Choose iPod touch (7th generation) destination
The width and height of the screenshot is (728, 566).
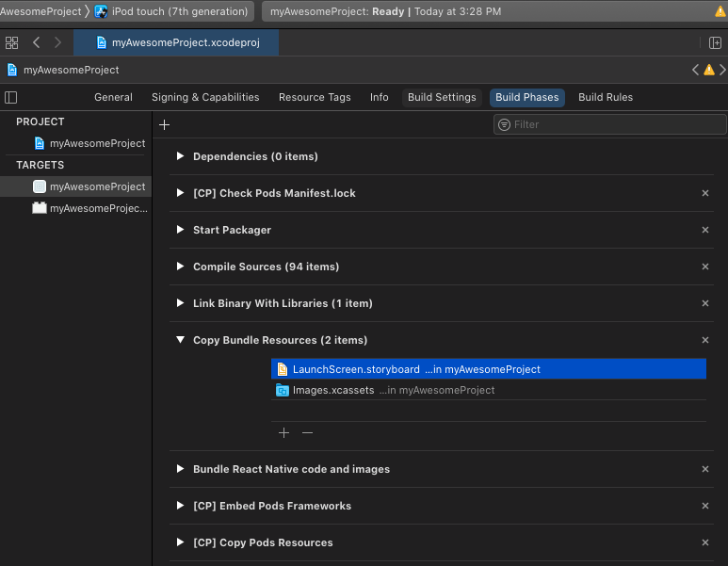pos(172,11)
